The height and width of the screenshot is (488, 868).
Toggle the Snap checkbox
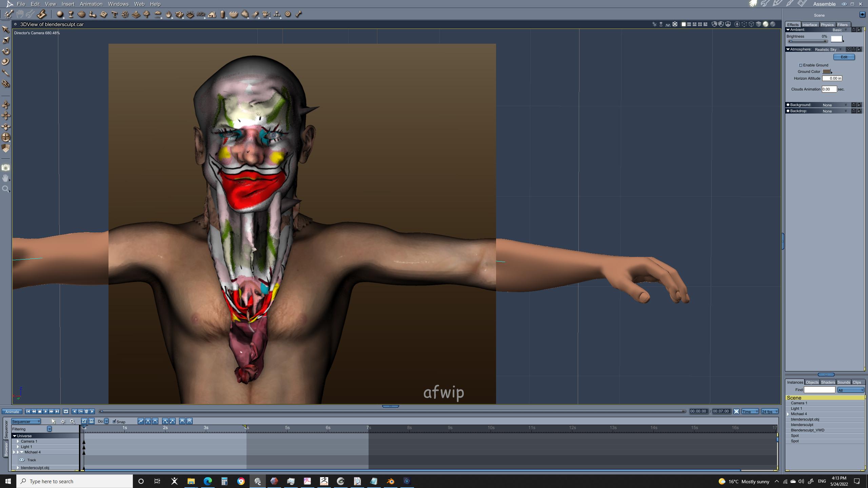tap(115, 421)
